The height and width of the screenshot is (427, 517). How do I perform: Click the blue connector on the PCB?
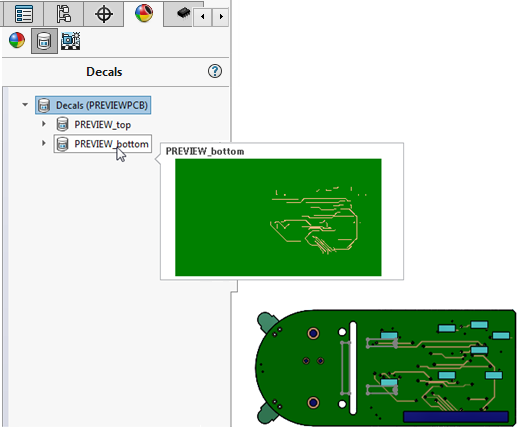tap(456, 417)
